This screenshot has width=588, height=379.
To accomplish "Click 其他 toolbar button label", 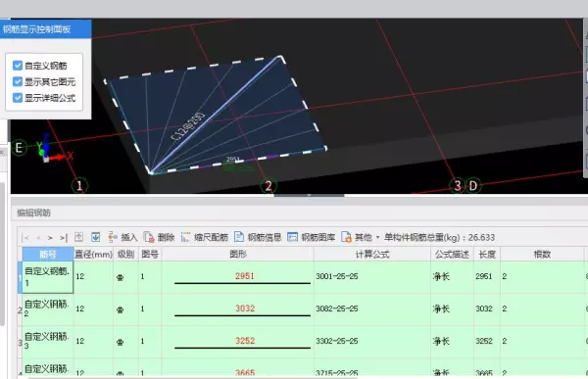I will (364, 237).
